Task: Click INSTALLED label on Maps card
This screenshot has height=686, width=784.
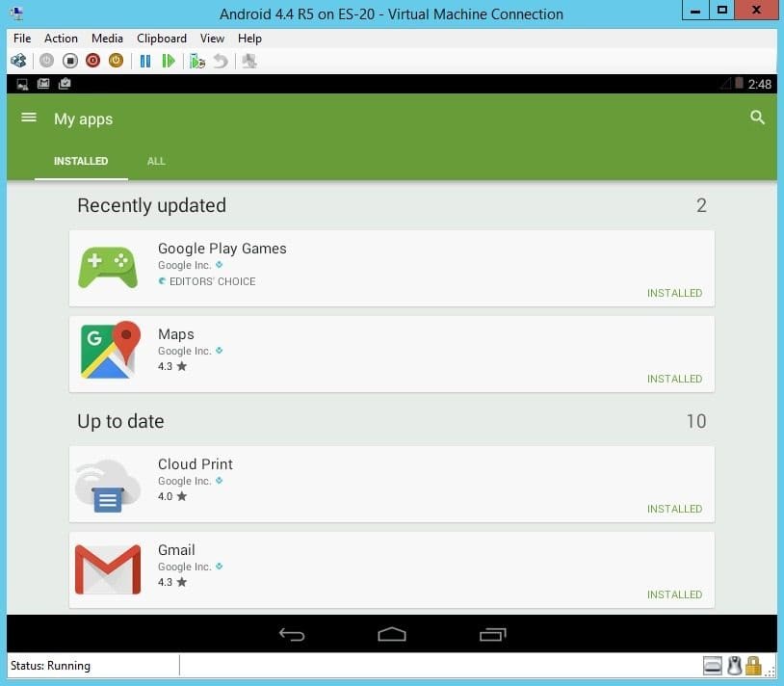Action: click(674, 379)
